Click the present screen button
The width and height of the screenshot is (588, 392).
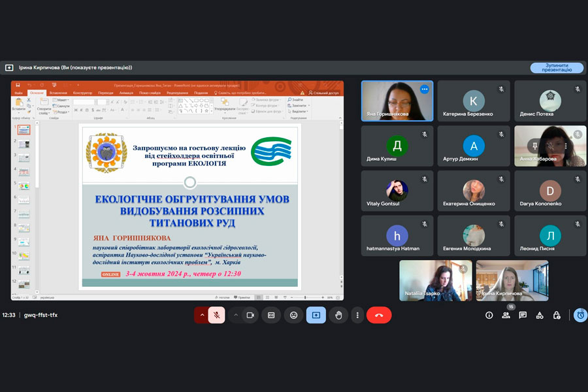(x=316, y=315)
